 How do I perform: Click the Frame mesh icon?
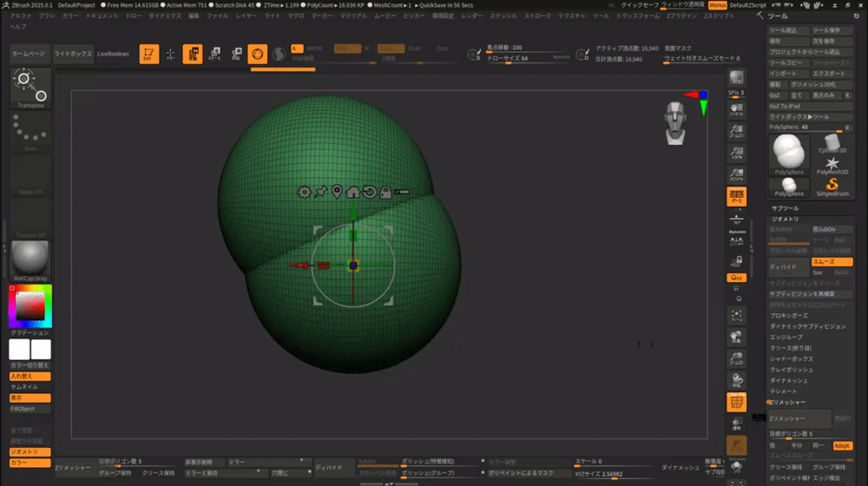click(x=736, y=316)
